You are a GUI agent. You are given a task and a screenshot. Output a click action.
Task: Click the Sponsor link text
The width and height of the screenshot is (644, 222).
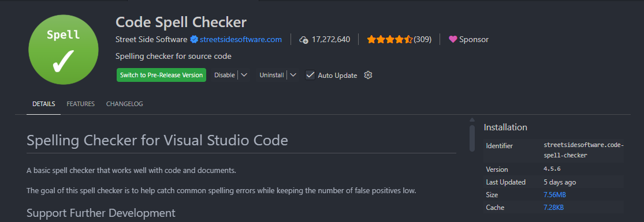point(474,40)
